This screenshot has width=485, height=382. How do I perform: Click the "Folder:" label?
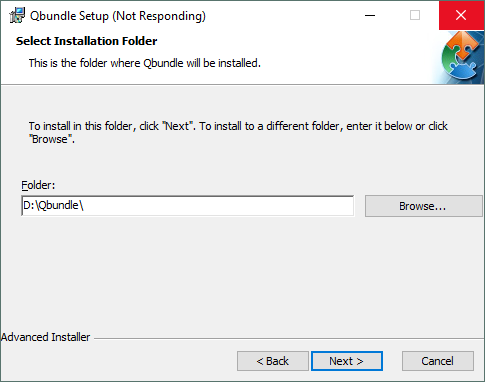pyautogui.click(x=38, y=185)
